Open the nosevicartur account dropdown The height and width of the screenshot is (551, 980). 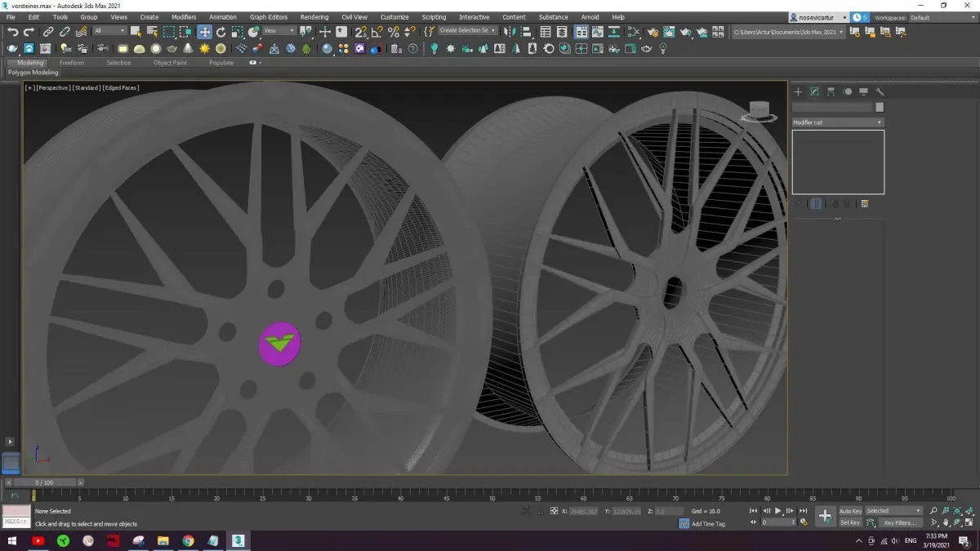pyautogui.click(x=818, y=17)
